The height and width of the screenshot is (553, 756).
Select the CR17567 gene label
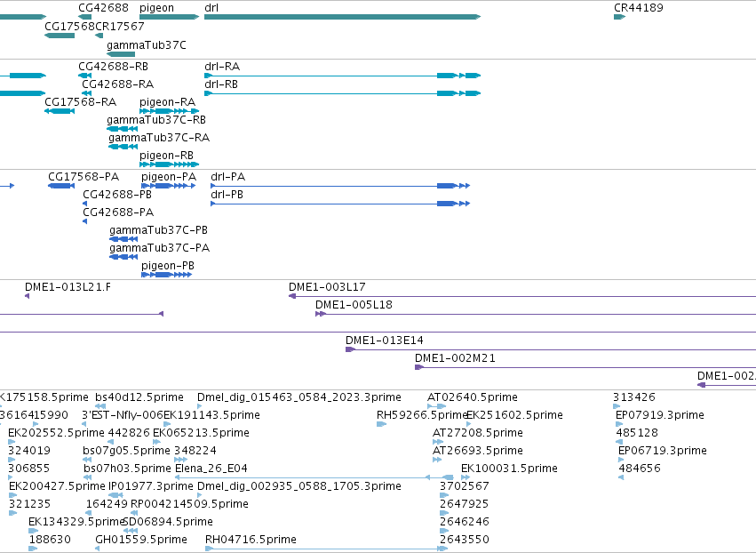coord(120,27)
